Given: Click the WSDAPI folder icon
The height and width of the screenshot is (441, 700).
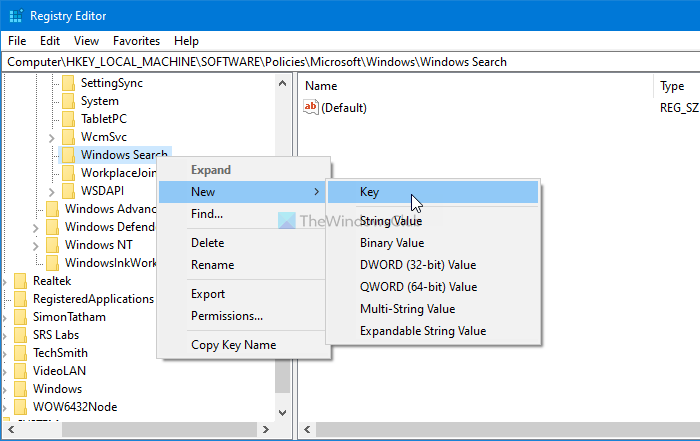Looking at the screenshot, I should [x=68, y=191].
